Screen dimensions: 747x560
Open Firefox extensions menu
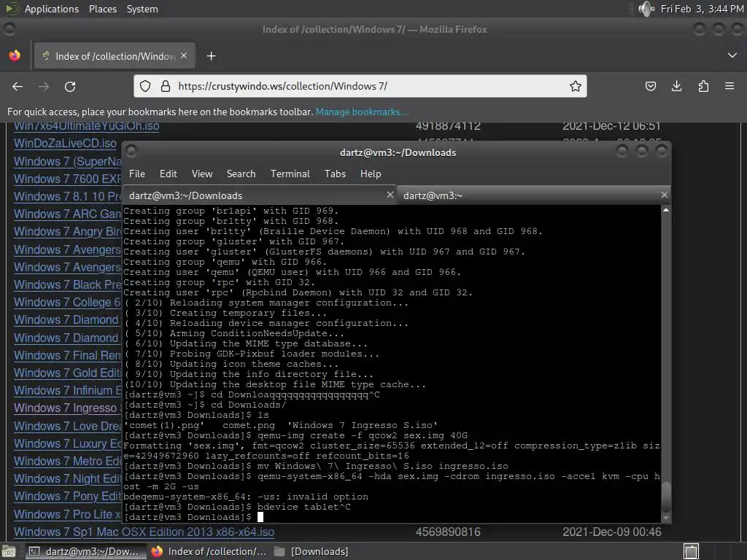703,86
